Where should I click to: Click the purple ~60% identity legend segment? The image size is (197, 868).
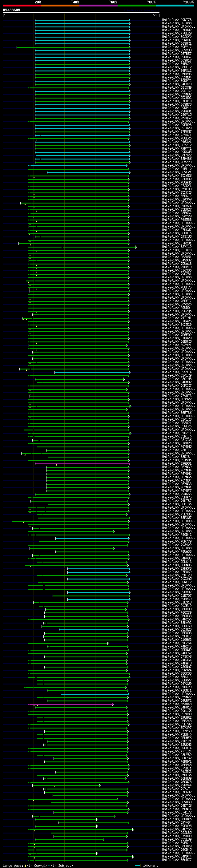coord(99,6)
